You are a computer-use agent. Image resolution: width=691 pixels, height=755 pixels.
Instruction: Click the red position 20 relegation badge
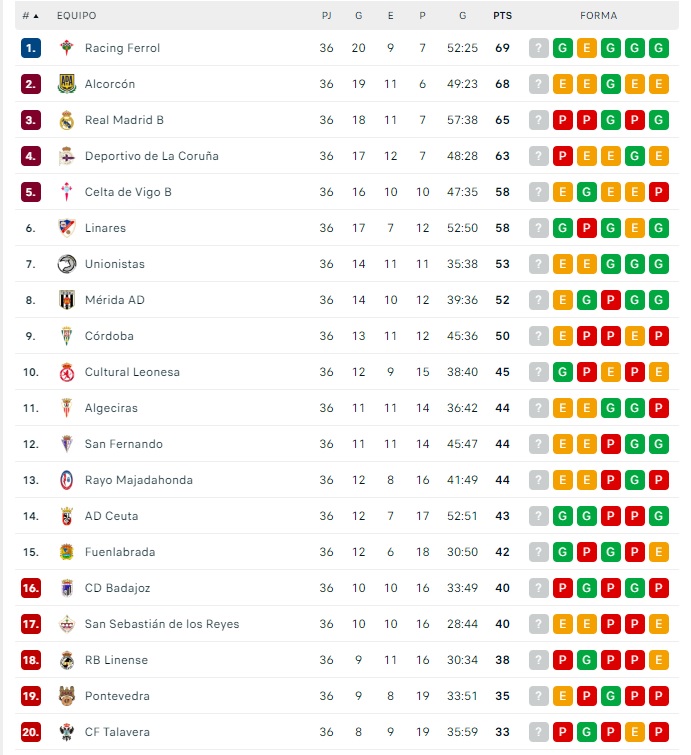(x=31, y=732)
